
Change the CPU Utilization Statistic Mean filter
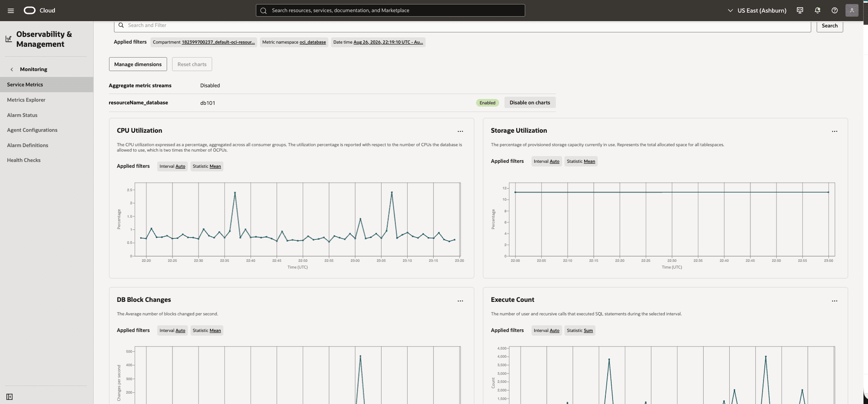(x=207, y=166)
